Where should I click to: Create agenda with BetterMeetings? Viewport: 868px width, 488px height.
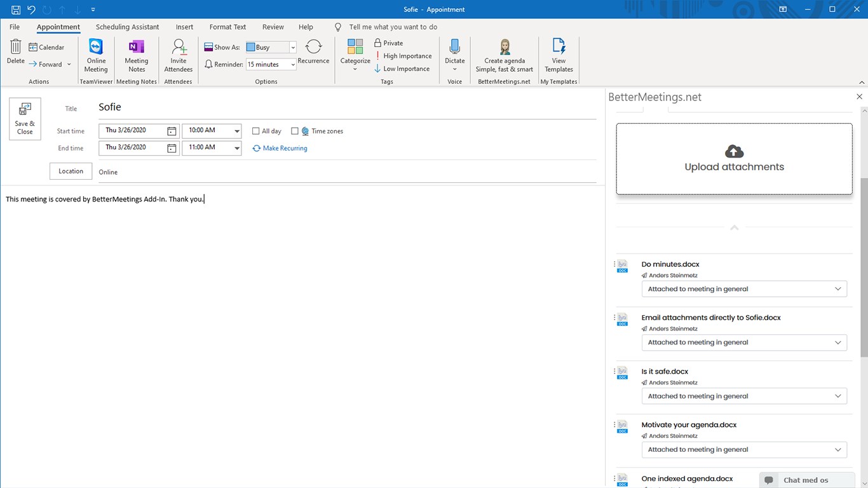point(505,56)
